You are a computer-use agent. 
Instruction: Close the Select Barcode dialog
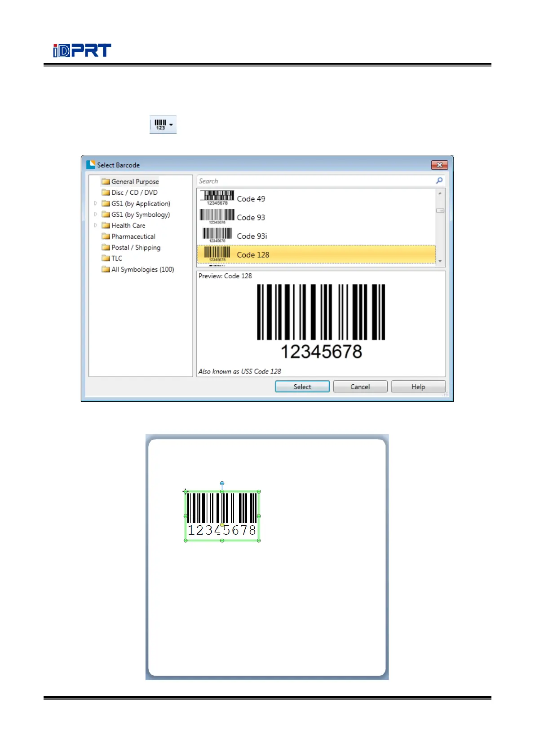click(439, 165)
